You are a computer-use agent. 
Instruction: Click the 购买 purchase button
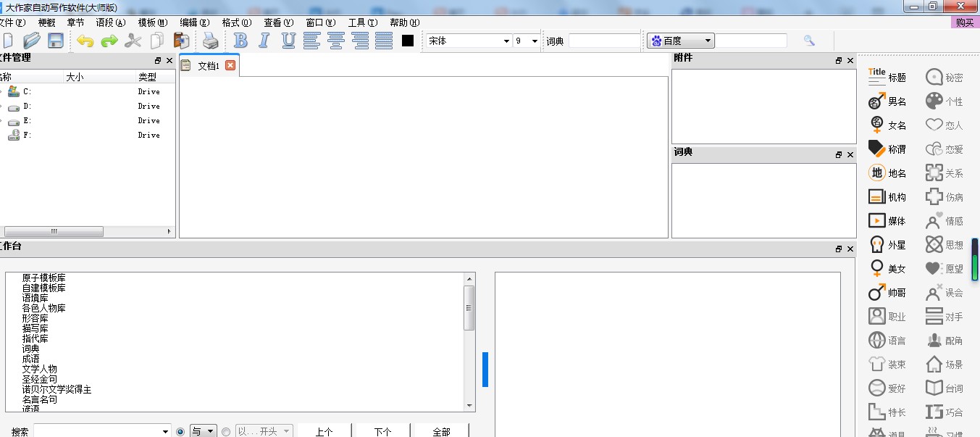pyautogui.click(x=965, y=22)
